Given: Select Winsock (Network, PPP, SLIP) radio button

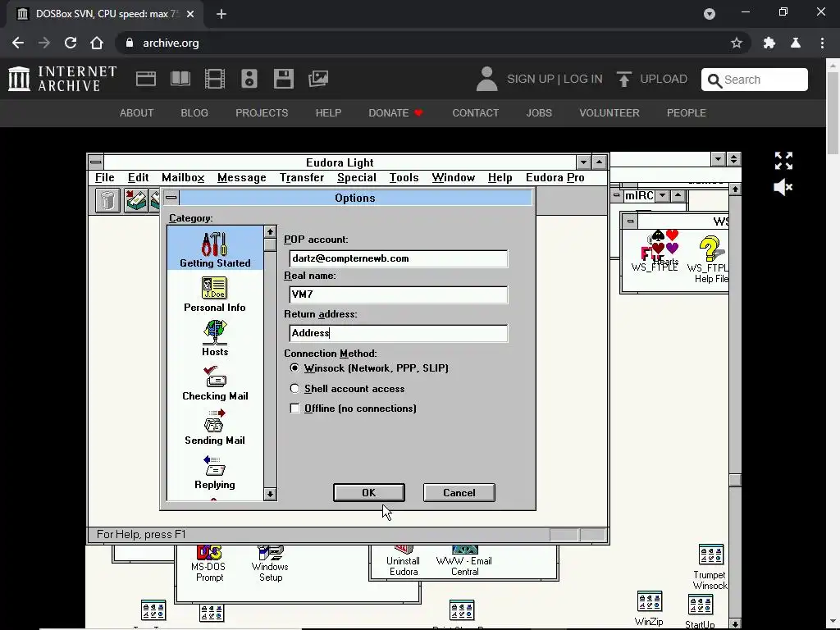Looking at the screenshot, I should coord(294,368).
